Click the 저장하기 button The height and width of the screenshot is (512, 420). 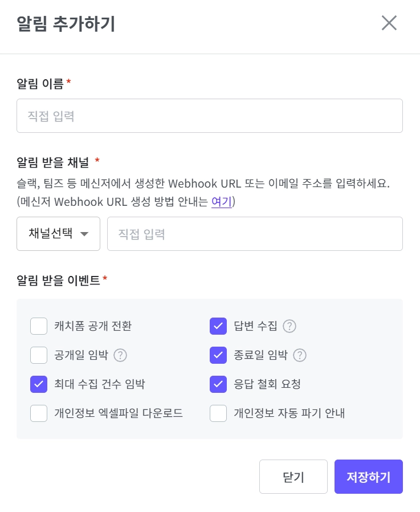(x=368, y=477)
